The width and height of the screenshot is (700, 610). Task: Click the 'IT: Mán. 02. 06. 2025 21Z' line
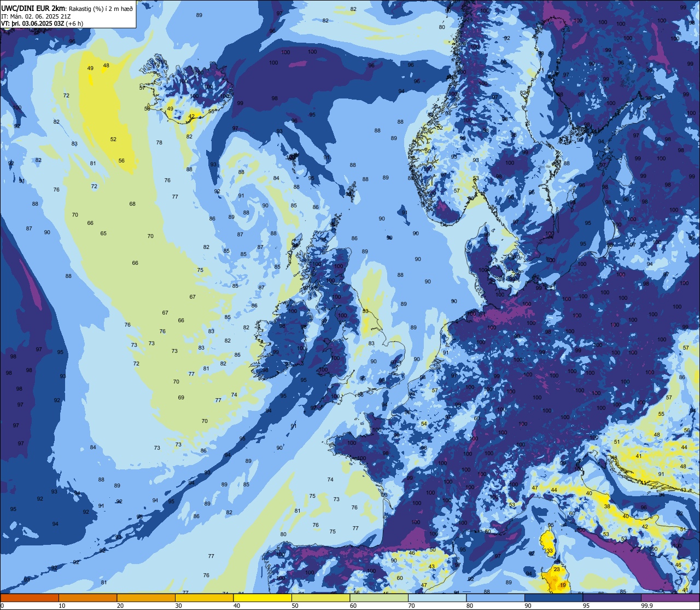click(x=36, y=16)
